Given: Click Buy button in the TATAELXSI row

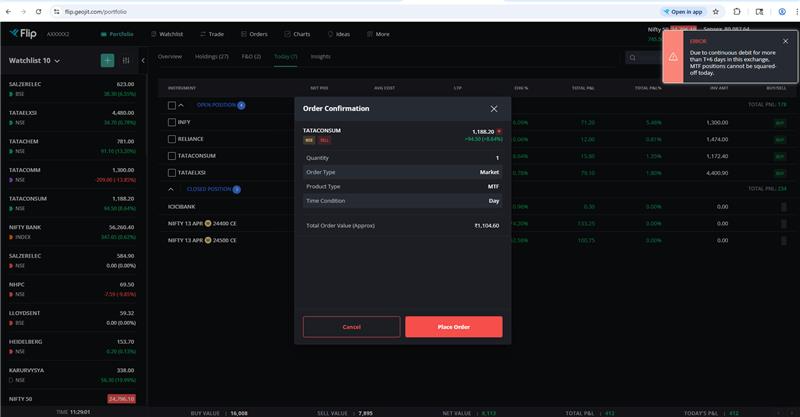Looking at the screenshot, I should [780, 173].
